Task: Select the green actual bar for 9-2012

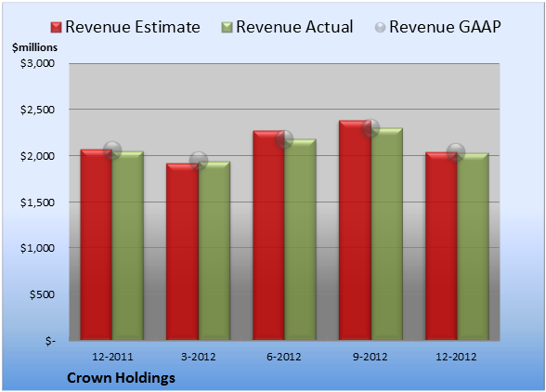Action: tap(387, 234)
